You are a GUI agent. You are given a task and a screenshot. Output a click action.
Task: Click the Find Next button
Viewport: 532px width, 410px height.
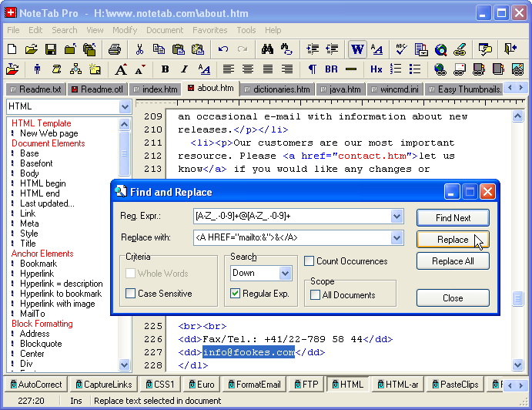pos(453,218)
